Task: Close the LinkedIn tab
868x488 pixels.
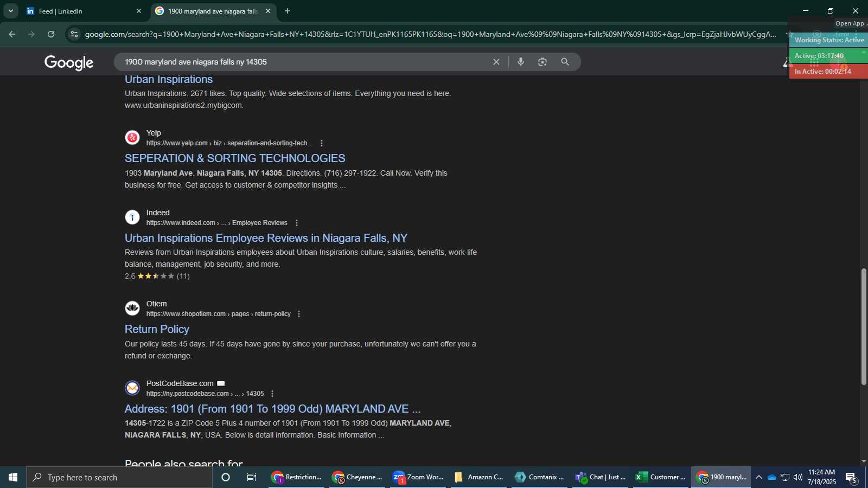Action: pos(138,11)
